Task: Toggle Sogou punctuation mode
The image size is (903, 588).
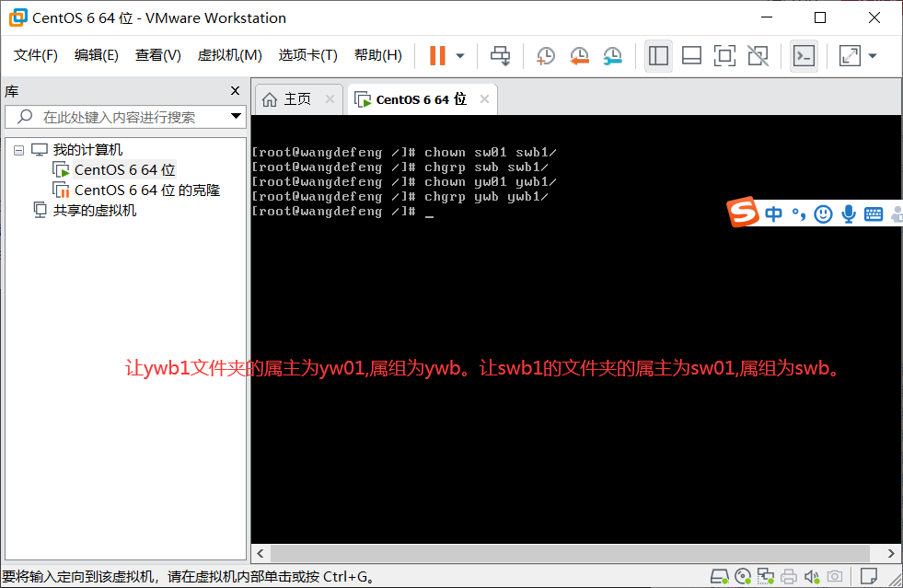Action: (x=799, y=214)
